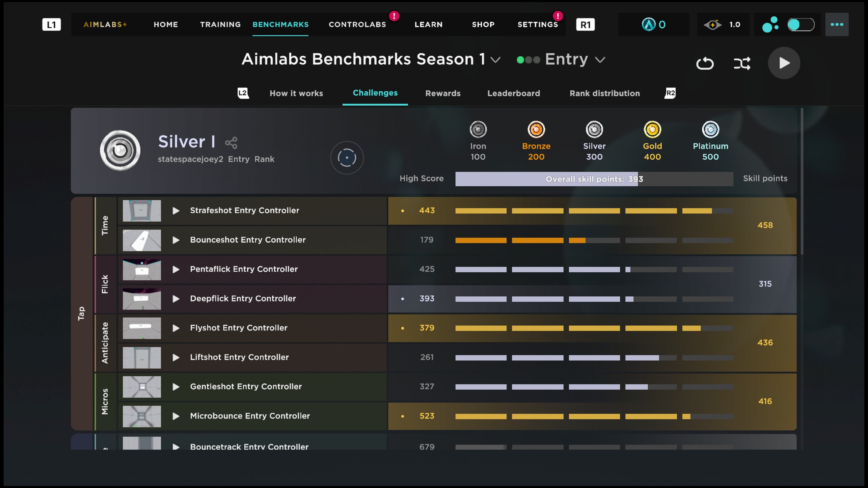The height and width of the screenshot is (488, 868).
Task: Click the chevron next to Entry
Action: pos(601,60)
